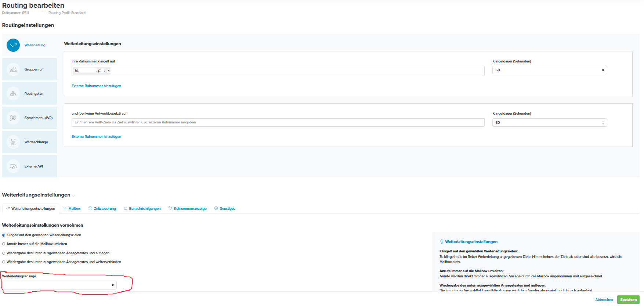644x306 pixels.
Task: Click the green Speichern button
Action: coord(628,300)
